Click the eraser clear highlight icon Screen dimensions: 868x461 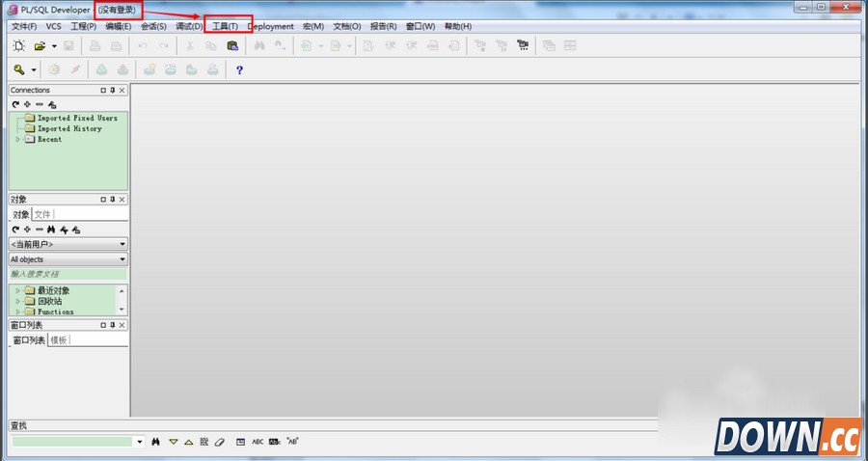click(x=219, y=442)
